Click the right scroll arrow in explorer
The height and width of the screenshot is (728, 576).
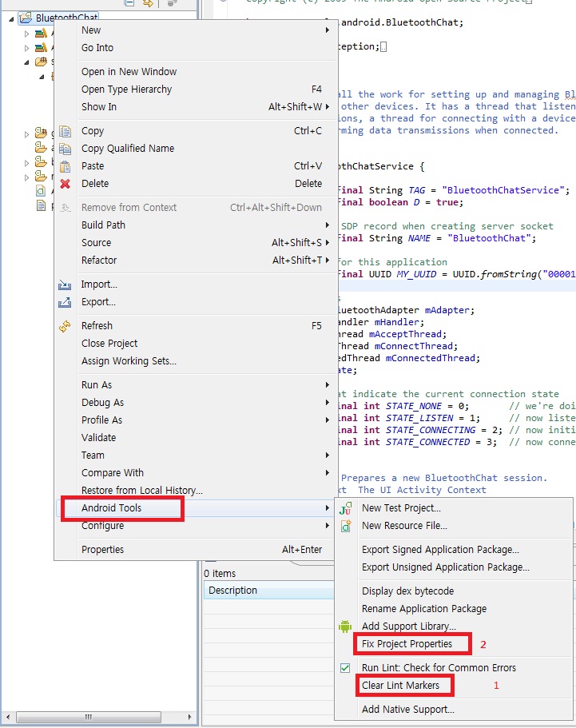(x=189, y=717)
